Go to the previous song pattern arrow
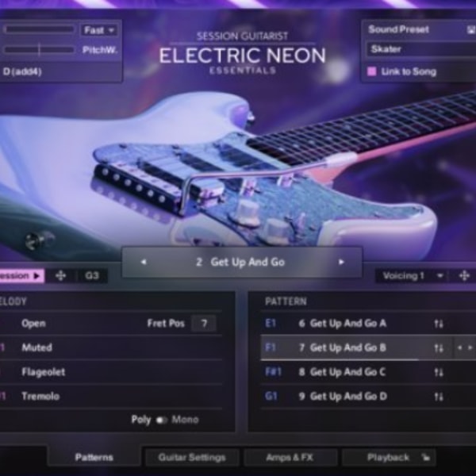This screenshot has height=476, width=476. coord(144,262)
